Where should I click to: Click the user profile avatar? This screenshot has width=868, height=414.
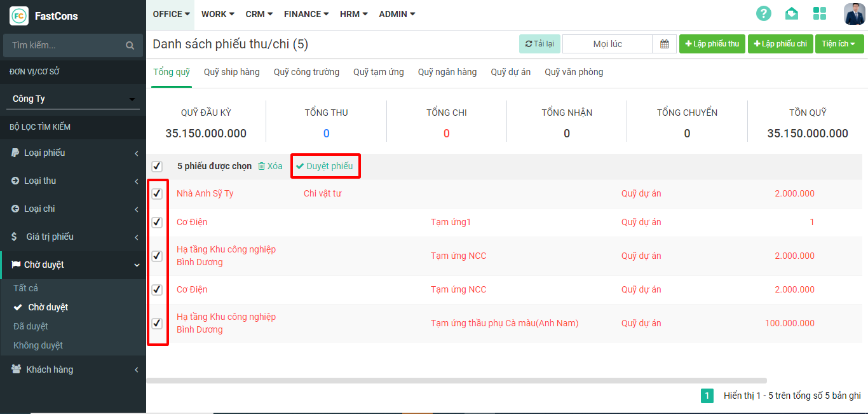click(854, 13)
